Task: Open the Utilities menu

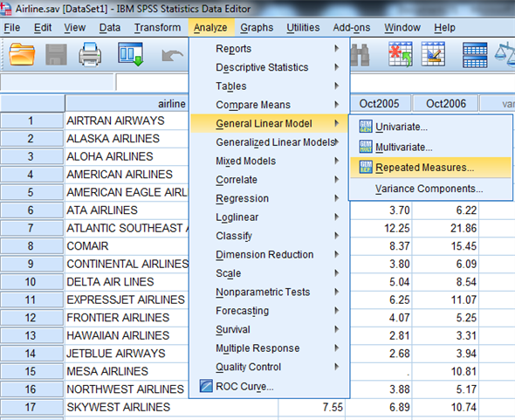Action: pos(303,28)
